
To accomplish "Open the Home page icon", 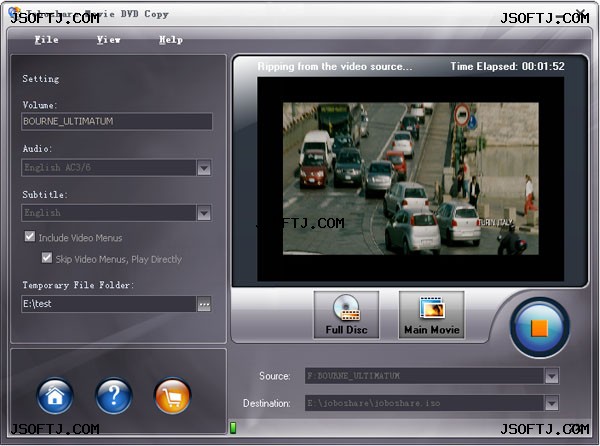I will tap(55, 396).
